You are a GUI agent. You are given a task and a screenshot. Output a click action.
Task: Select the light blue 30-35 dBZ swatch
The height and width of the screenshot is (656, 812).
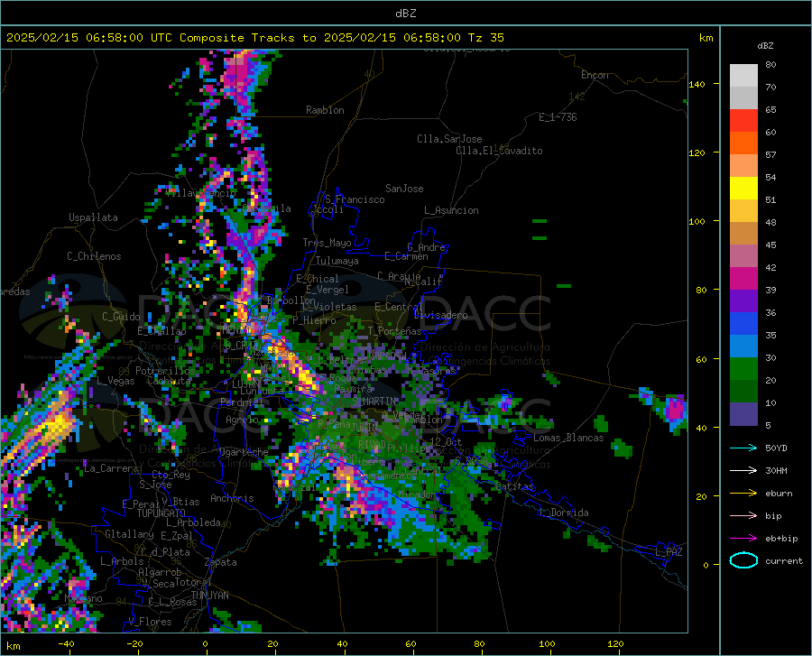743,346
